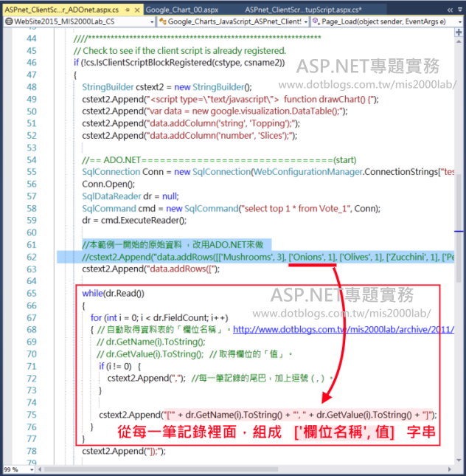The height and width of the screenshot is (476, 466).
Task: Click the class icon beside Google_Charts_JavaScript
Action: click(163, 21)
